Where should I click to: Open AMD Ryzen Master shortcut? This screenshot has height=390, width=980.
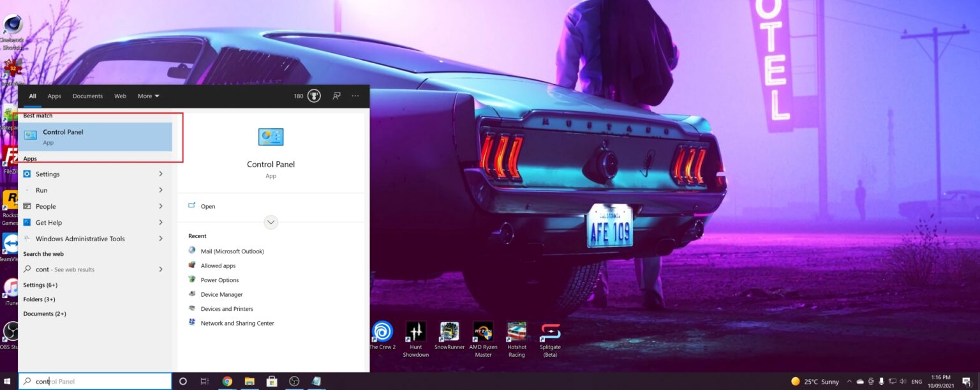tap(483, 340)
